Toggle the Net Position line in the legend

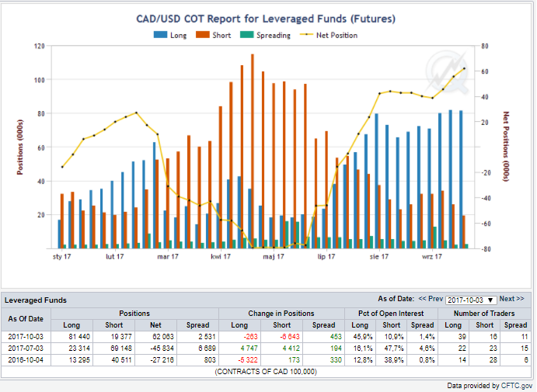(x=329, y=35)
